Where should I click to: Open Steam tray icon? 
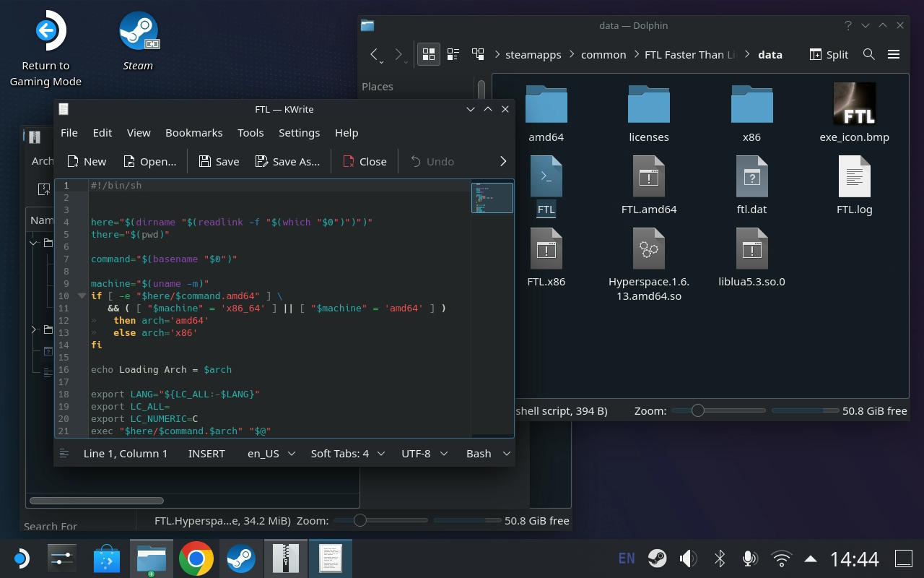[x=657, y=558]
